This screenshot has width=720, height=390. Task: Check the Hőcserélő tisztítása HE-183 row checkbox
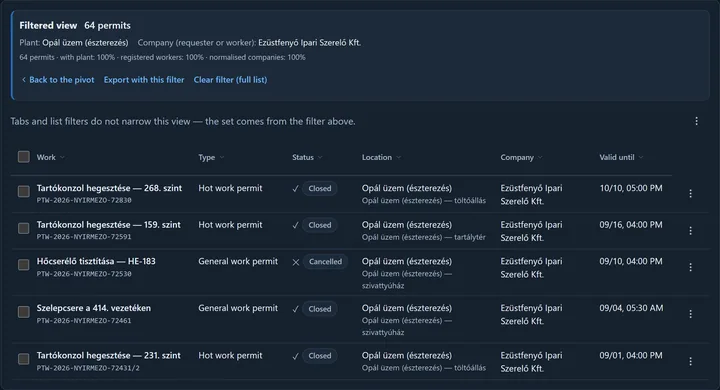click(x=24, y=265)
